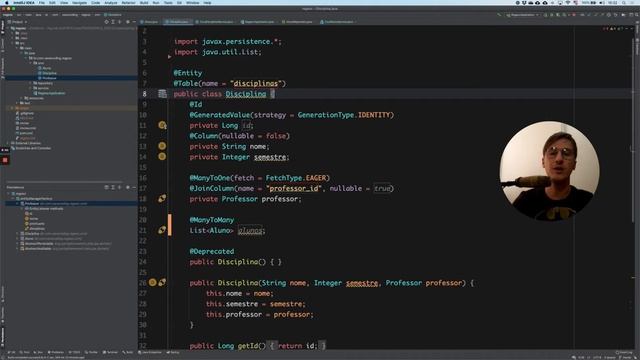Image resolution: width=640 pixels, height=360 pixels.
Task: Hide the Project tool window
Action: [x=134, y=22]
